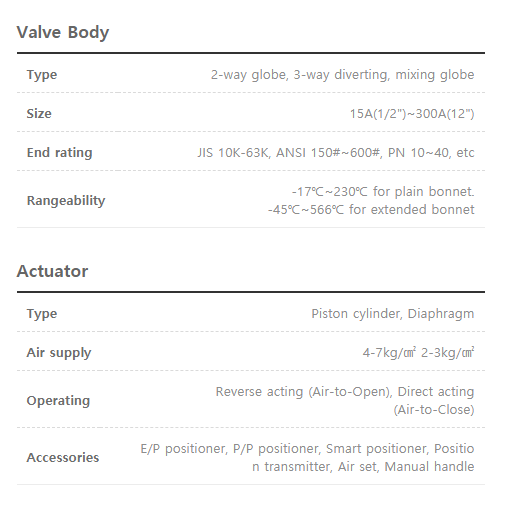
Task: Click the 4-7kg/㎠ air supply value
Action: click(x=389, y=353)
